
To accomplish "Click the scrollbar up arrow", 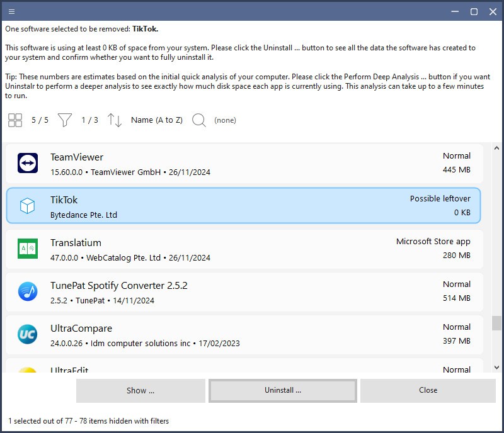I will [496, 148].
